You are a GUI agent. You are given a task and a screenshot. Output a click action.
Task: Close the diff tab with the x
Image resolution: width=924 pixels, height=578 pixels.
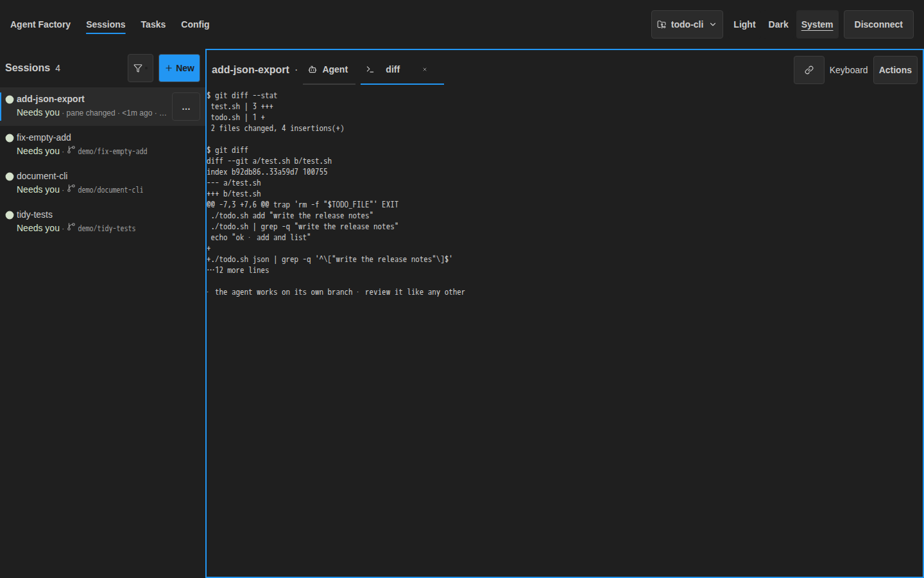pos(425,69)
